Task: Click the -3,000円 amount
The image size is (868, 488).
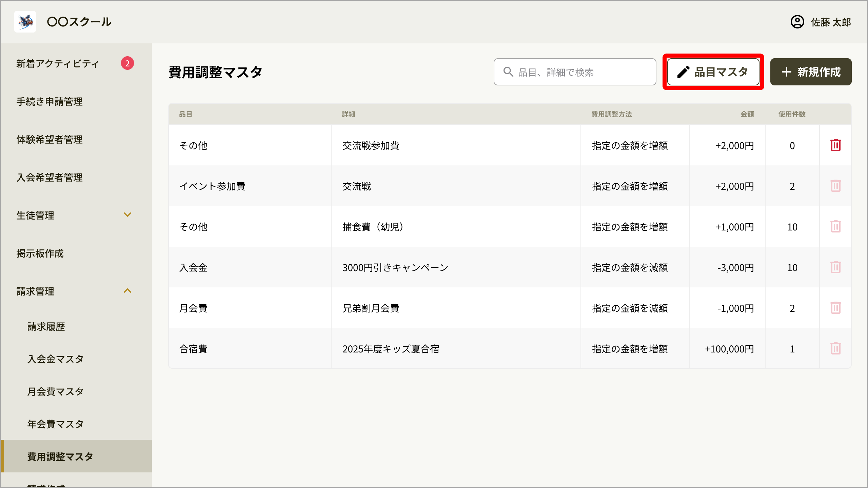Action: (x=736, y=268)
